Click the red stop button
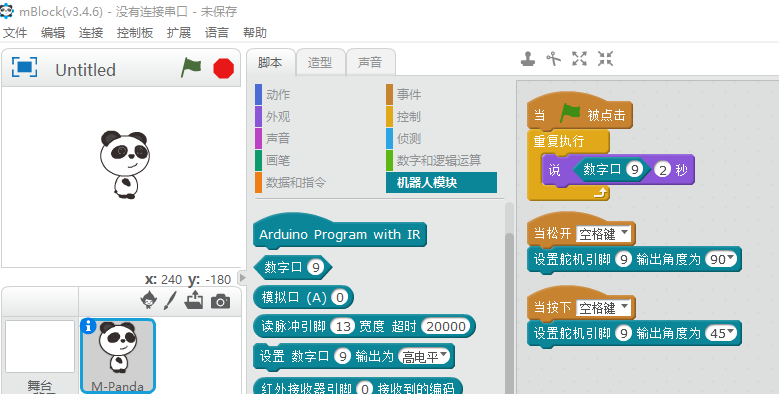 pos(224,69)
